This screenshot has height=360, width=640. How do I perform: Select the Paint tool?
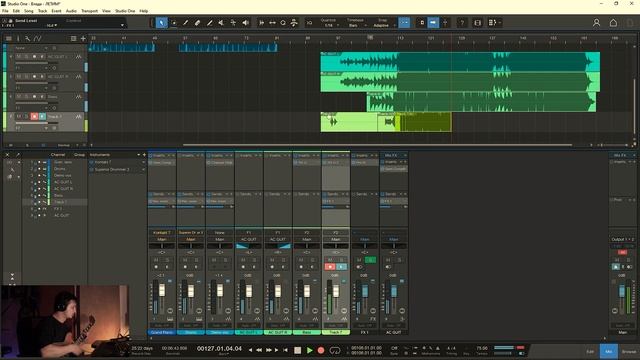pos(209,23)
